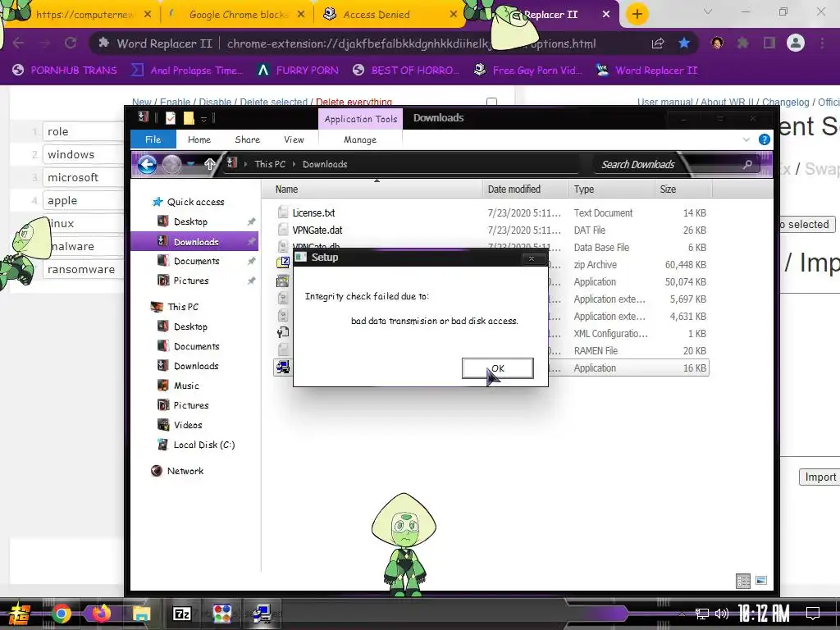Switch to the Home ribbon tab
This screenshot has height=630, width=840.
pos(199,139)
